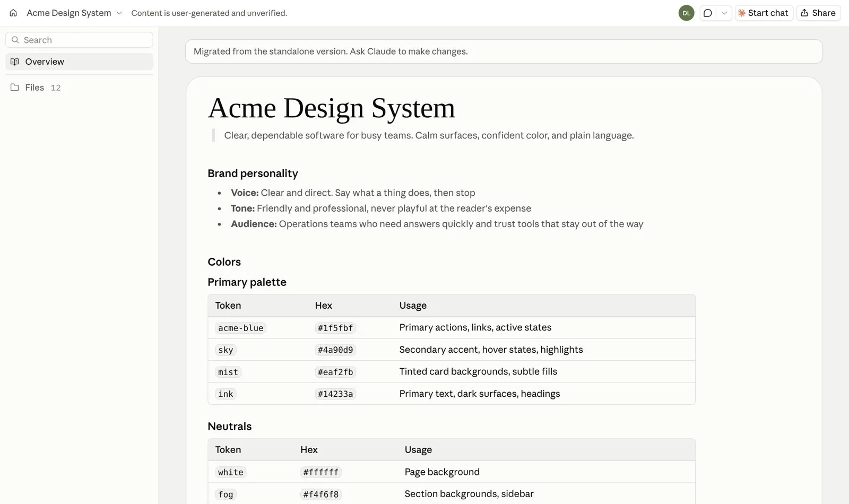Click the Brand personality heading
Viewport: 849px width, 504px height.
[x=253, y=173]
